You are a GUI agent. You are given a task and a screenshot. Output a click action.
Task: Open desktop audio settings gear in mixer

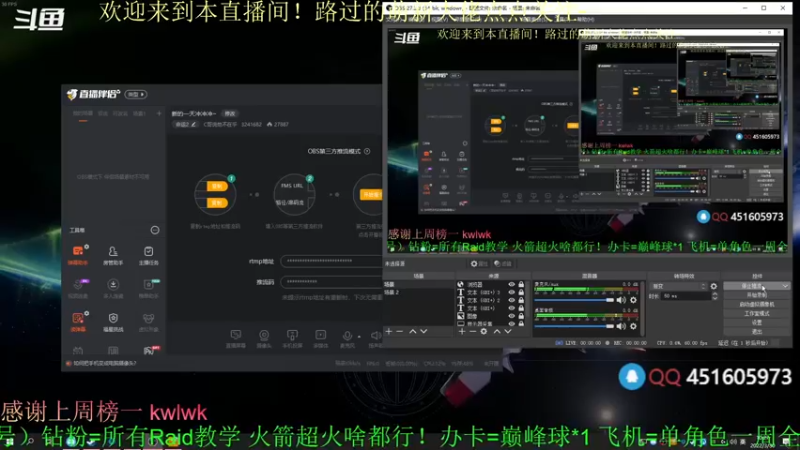point(633,326)
